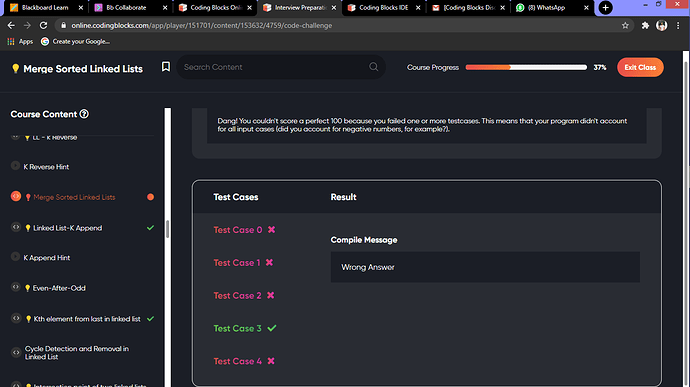Select Test Case 2 result

click(244, 295)
